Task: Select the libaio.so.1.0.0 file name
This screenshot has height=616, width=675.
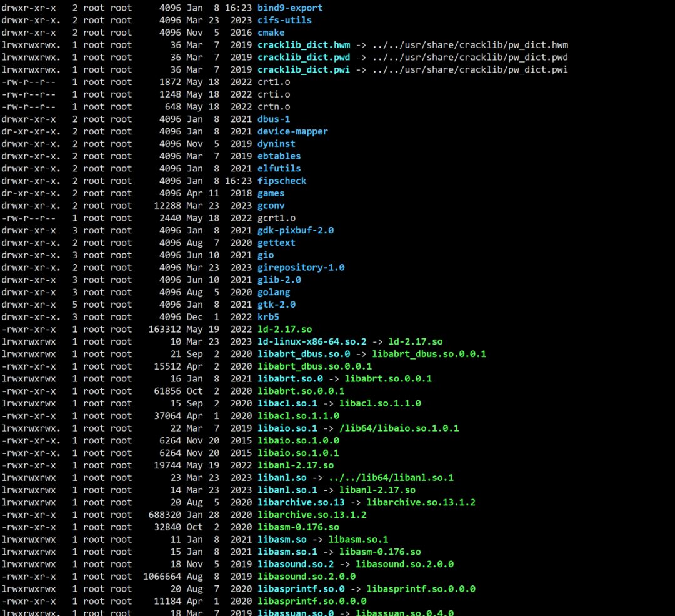Action: coord(298,441)
